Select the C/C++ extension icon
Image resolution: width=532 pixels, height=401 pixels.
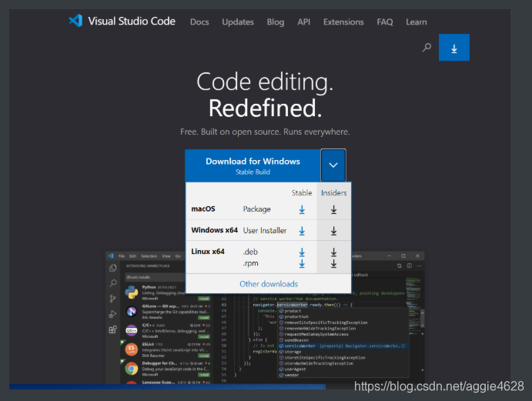pos(132,330)
